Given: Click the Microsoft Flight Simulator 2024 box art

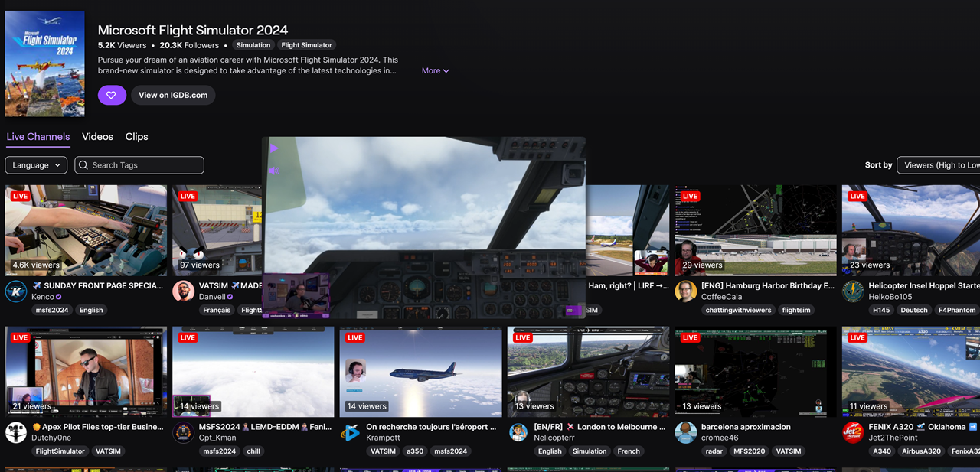Looking at the screenshot, I should 44,63.
